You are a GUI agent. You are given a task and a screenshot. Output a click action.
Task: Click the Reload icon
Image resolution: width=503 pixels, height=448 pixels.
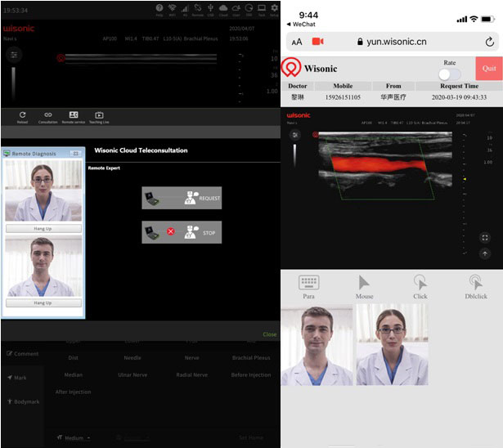(22, 117)
